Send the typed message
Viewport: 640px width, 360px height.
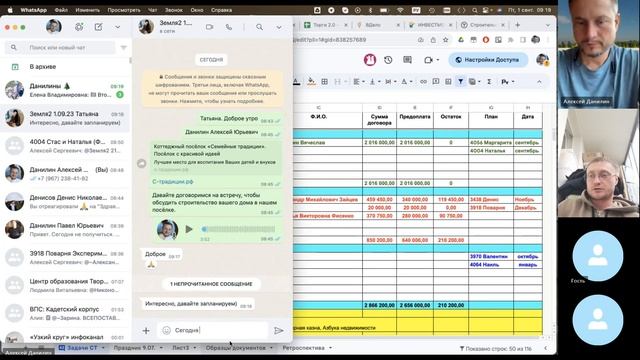pos(279,331)
